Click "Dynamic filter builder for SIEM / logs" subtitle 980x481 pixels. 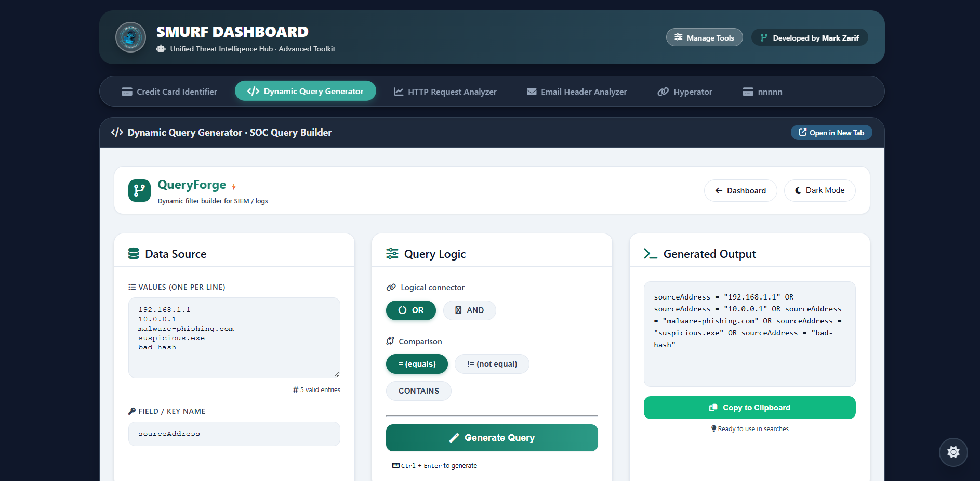[x=213, y=201]
